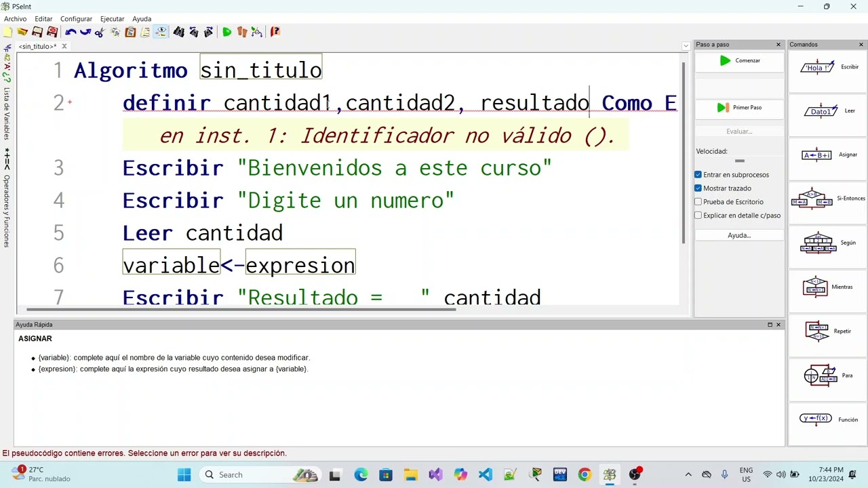
Task: Redo the last edit
Action: point(85,32)
